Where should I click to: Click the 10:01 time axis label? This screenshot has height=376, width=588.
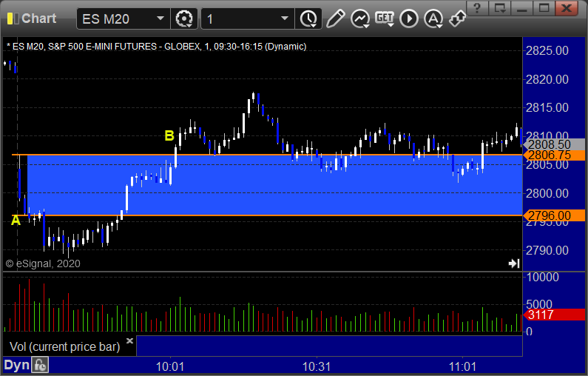170,366
